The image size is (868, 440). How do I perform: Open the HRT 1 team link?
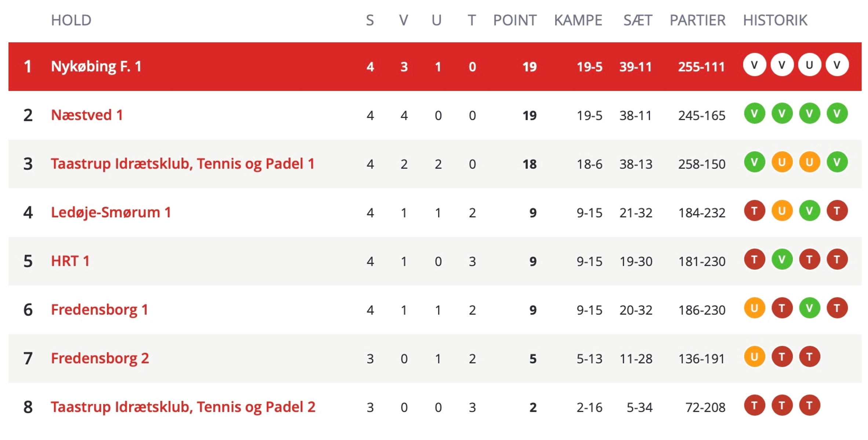(x=70, y=261)
